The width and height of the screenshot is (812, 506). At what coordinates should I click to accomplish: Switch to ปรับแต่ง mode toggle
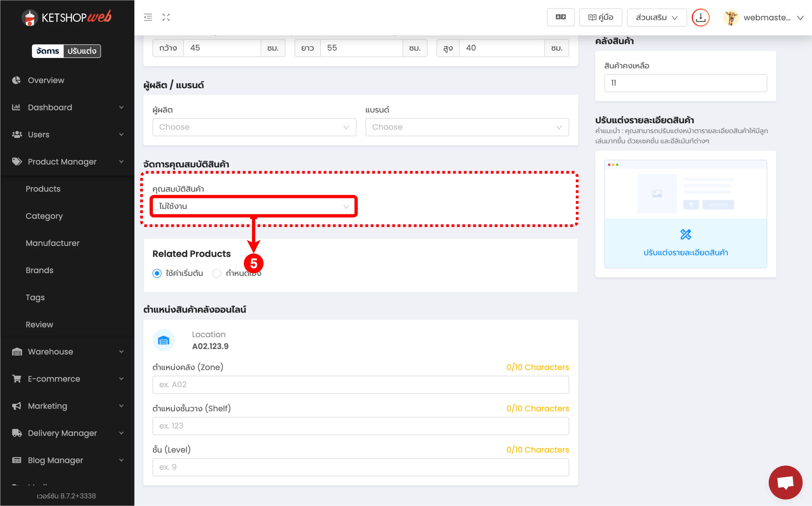click(82, 51)
